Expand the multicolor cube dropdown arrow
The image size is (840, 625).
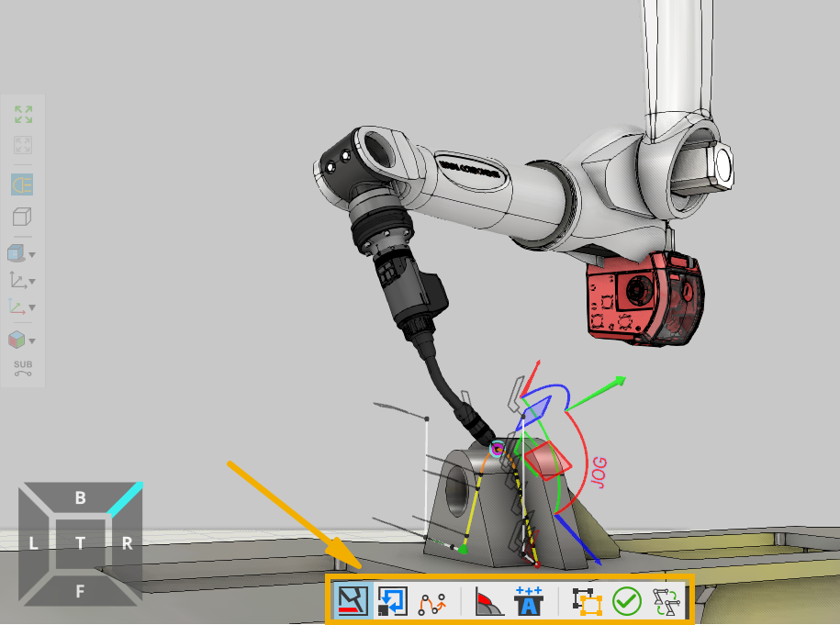point(33,341)
